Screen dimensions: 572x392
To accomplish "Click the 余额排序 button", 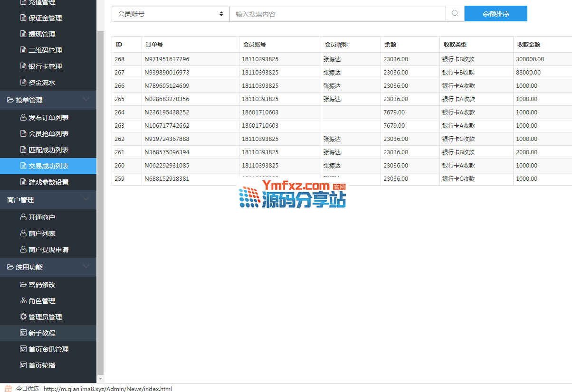I will [x=496, y=14].
